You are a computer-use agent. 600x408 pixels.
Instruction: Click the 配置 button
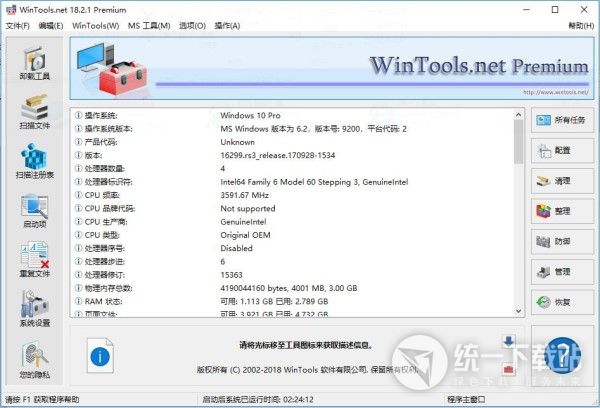tap(562, 150)
